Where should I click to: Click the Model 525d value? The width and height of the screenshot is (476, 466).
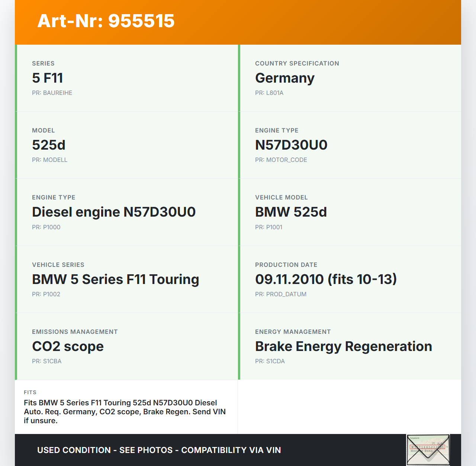pos(49,145)
